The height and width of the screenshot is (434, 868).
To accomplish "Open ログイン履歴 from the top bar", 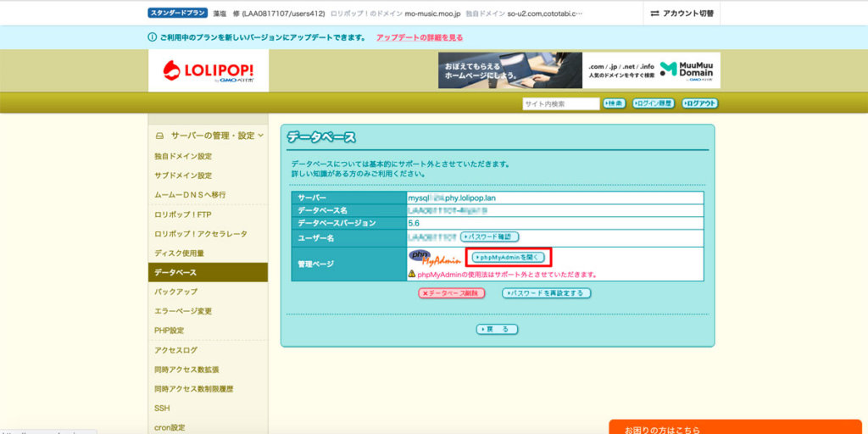I will tap(653, 103).
